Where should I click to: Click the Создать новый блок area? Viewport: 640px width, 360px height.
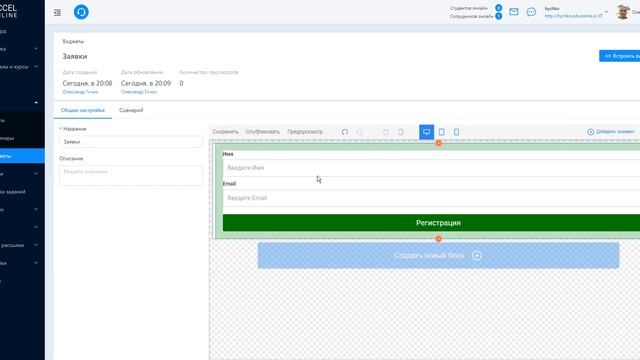click(x=438, y=256)
